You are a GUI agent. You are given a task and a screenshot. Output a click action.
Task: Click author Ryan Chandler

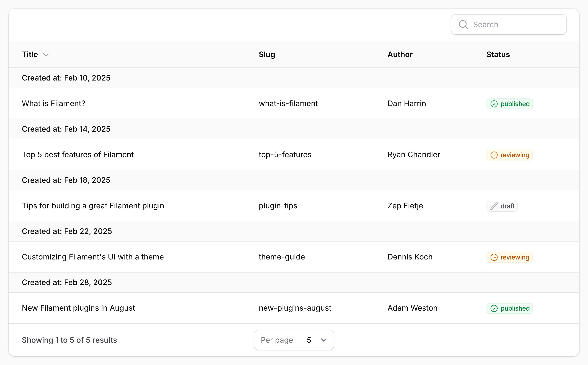click(414, 154)
